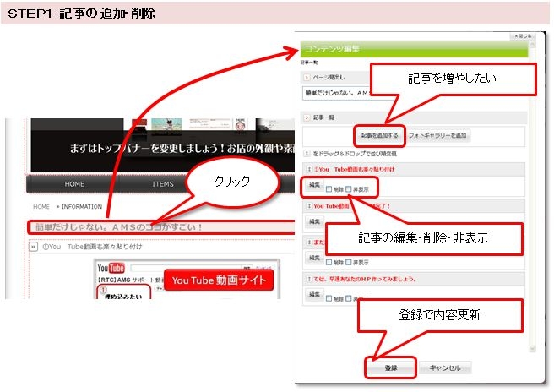The image size is (554, 392).
Task: Click dialog scrollbar up arrow
Action: (x=532, y=45)
